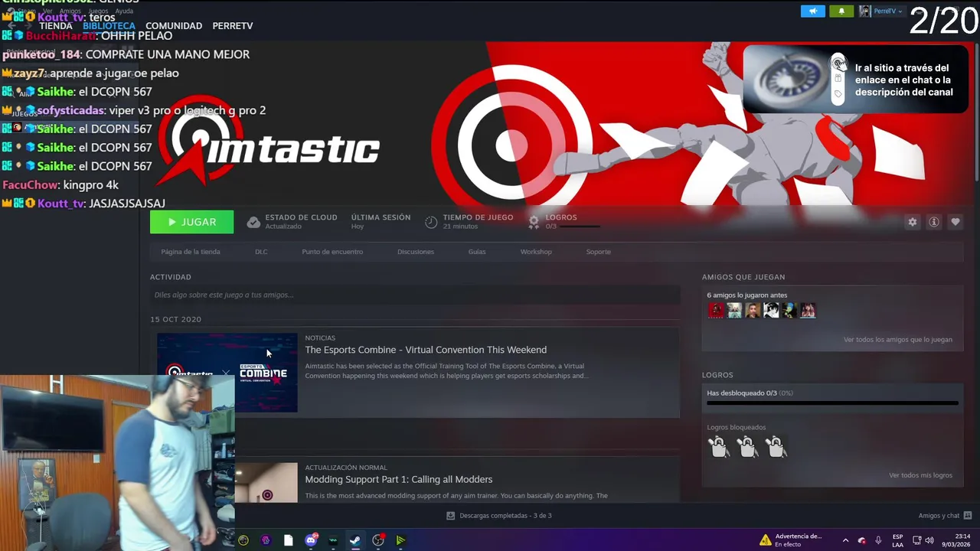Image resolution: width=980 pixels, height=551 pixels.
Task: Click 'Ver todos los amigos que lo juegan'
Action: [x=898, y=340]
